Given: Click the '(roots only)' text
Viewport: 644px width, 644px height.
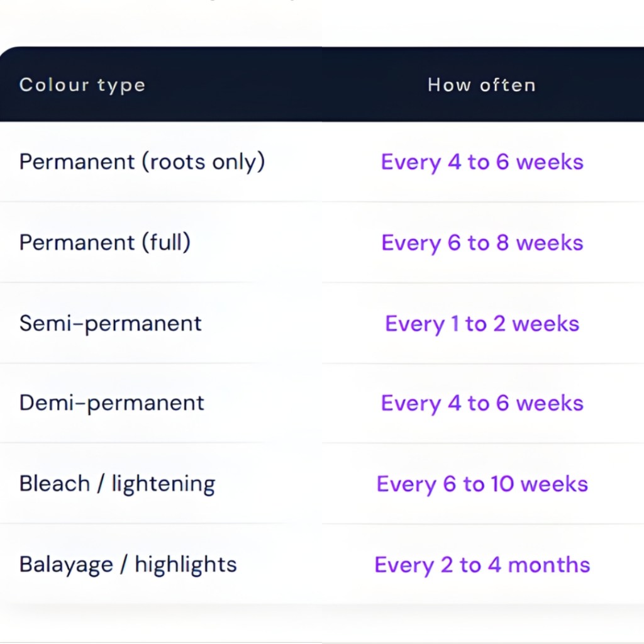Looking at the screenshot, I should [x=203, y=162].
